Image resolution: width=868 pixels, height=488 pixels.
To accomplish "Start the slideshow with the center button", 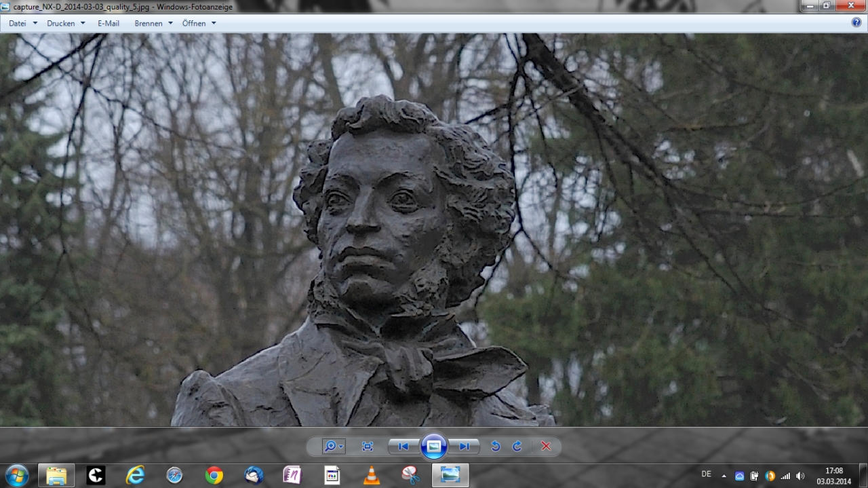I will (434, 446).
